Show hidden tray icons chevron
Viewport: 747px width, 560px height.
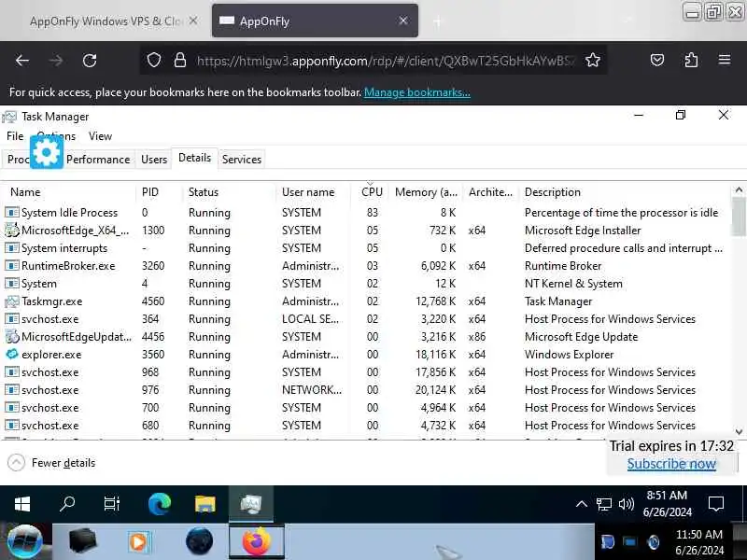click(581, 504)
